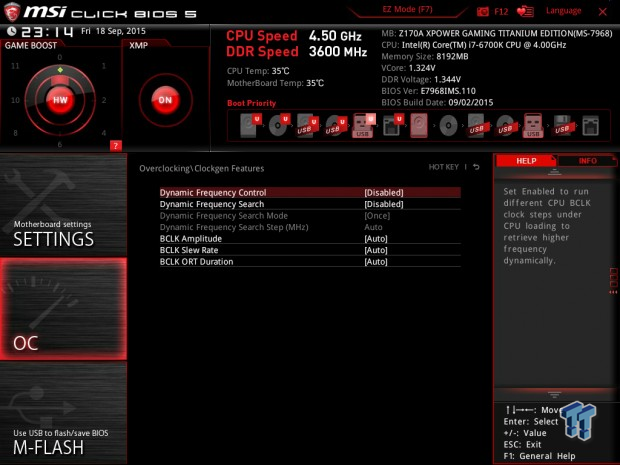The width and height of the screenshot is (620, 465).
Task: Select highlighted UEFI USB key boot icon
Action: pyautogui.click(x=363, y=125)
